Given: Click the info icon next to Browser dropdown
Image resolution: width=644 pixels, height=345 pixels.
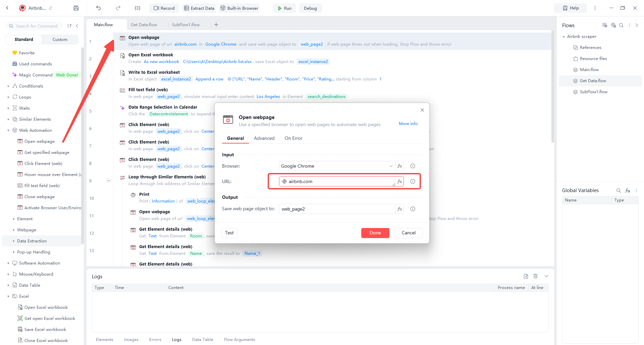Looking at the screenshot, I should (x=413, y=166).
